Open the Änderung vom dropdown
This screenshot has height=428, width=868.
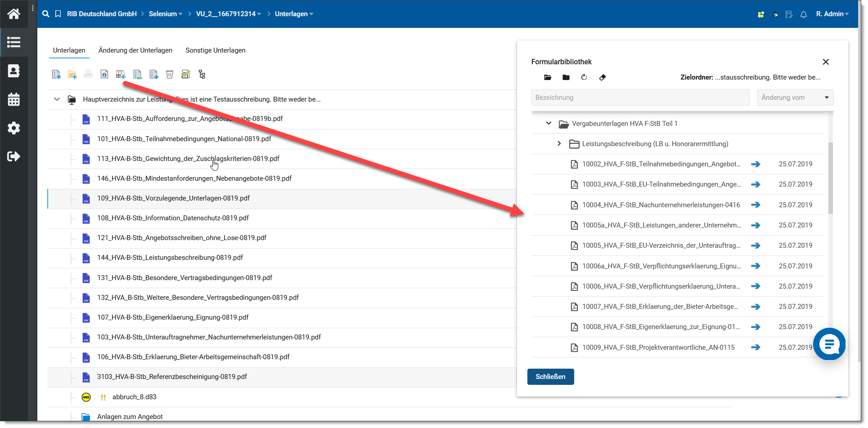click(x=796, y=98)
